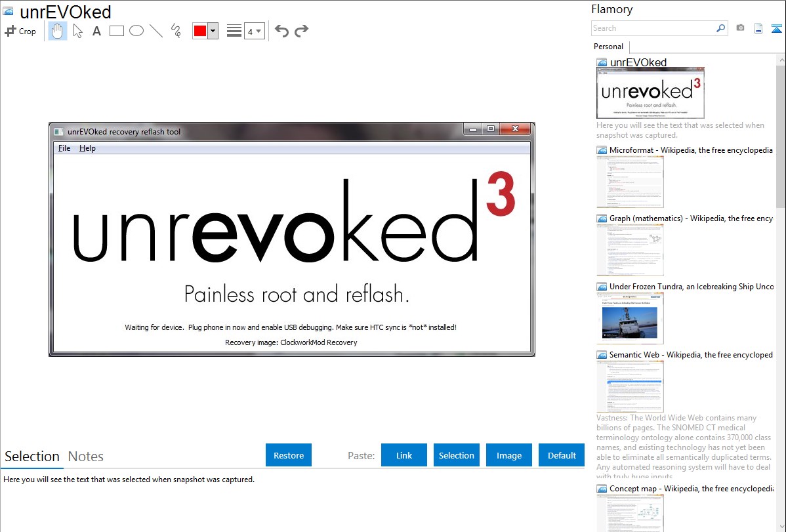Click the snapshot icon beside Microformat entry
The height and width of the screenshot is (532, 786).
pos(602,150)
